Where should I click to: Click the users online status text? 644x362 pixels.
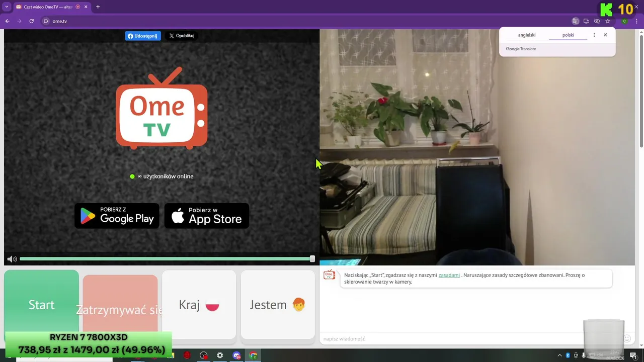[x=166, y=176]
